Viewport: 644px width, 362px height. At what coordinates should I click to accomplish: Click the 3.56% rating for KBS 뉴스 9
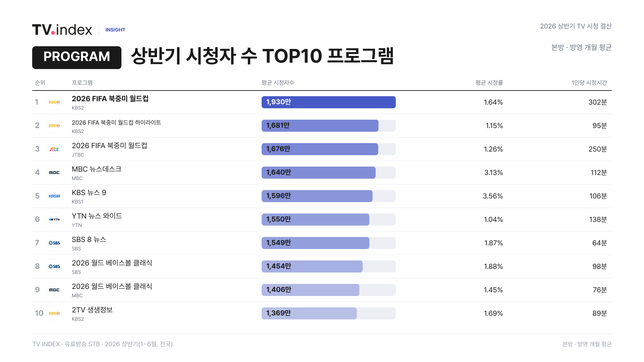[493, 196]
